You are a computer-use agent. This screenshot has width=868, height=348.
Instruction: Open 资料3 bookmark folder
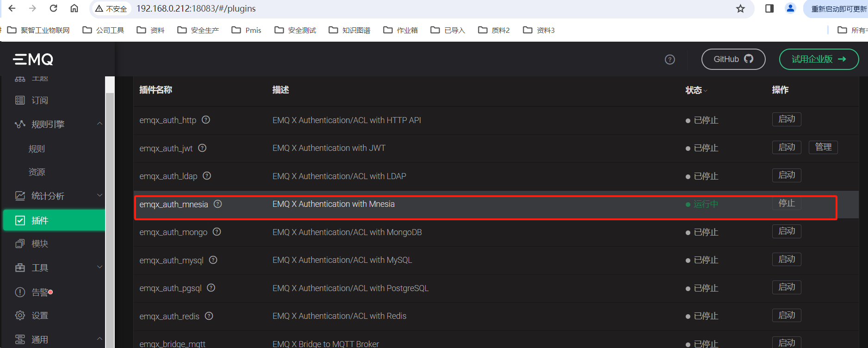coord(539,30)
